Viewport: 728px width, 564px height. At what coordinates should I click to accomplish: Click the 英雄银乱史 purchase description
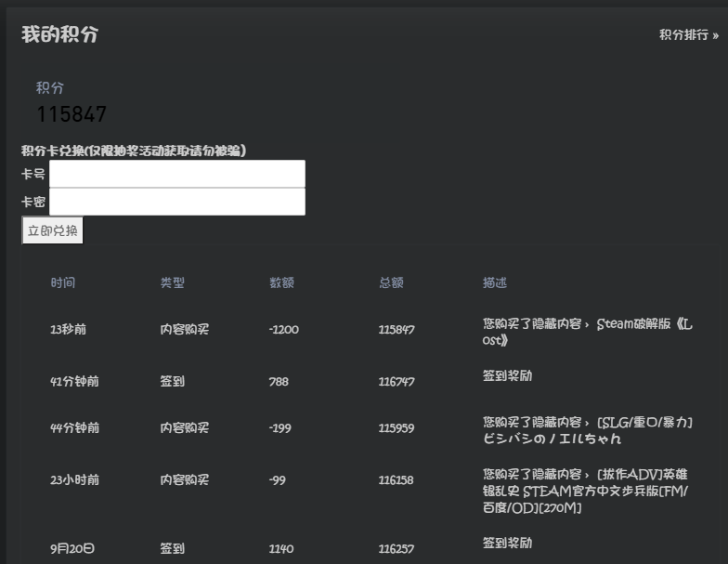point(587,491)
